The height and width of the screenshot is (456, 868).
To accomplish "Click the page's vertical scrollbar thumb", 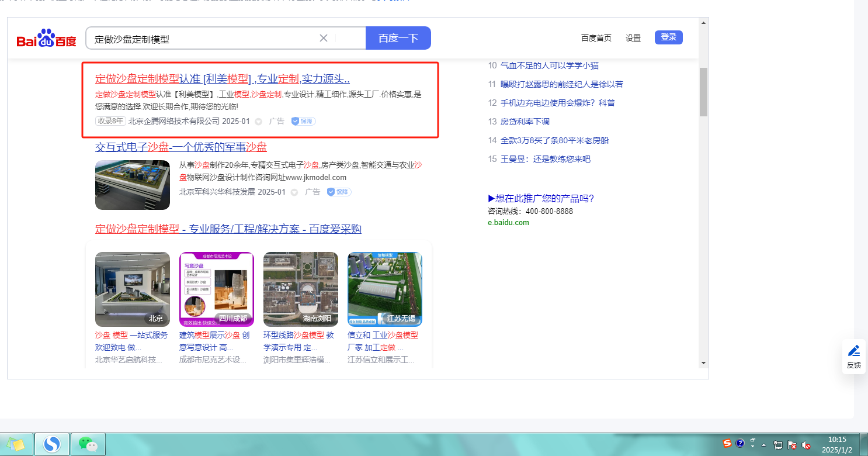I will tap(703, 91).
